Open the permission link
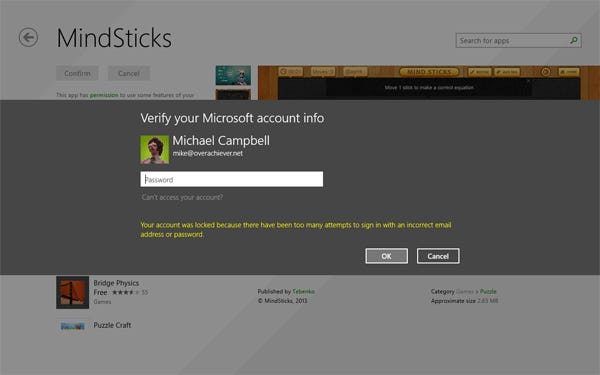 [x=104, y=95]
